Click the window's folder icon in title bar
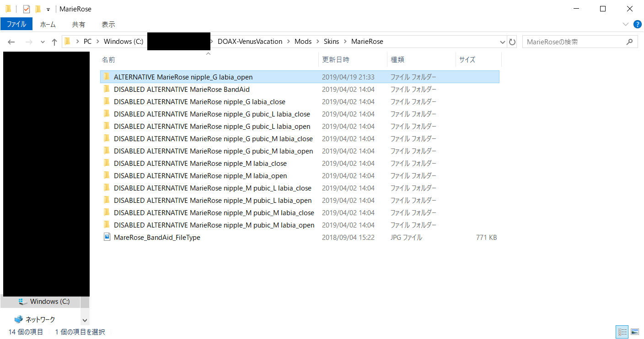The image size is (644, 339). click(x=8, y=9)
